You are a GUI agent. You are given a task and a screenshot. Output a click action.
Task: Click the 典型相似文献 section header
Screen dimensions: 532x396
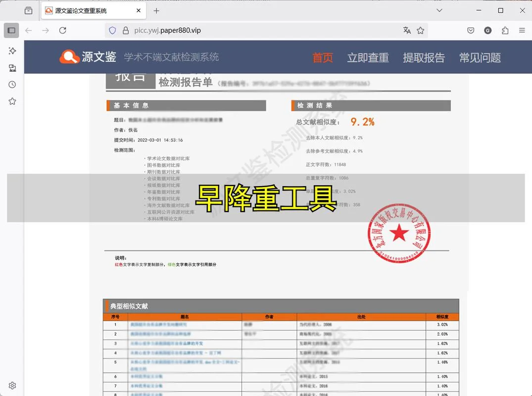coord(281,306)
